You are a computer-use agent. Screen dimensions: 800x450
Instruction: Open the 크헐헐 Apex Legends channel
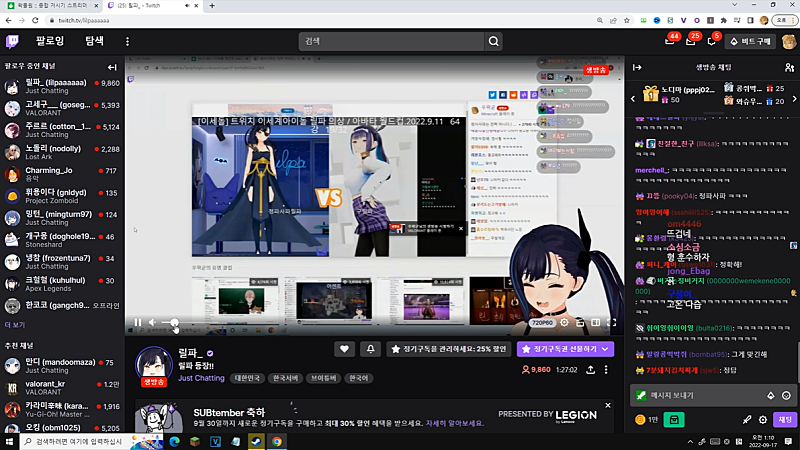[62, 284]
